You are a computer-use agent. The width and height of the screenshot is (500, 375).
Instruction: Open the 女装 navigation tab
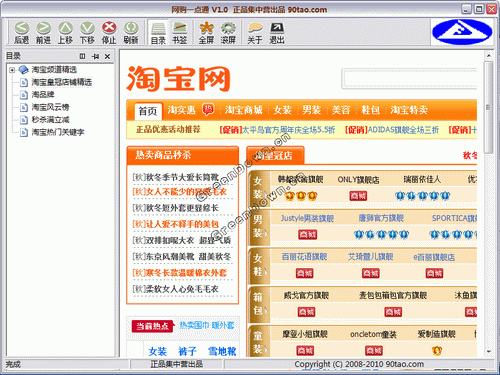coord(283,110)
